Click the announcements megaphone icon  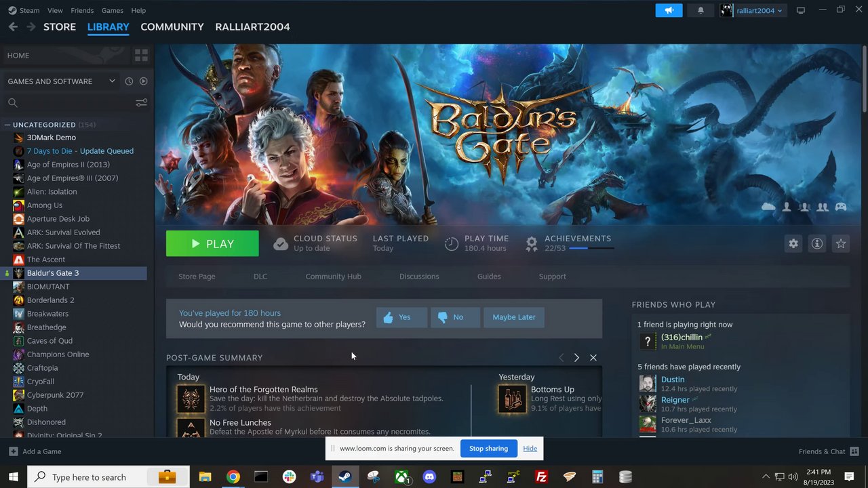click(669, 10)
